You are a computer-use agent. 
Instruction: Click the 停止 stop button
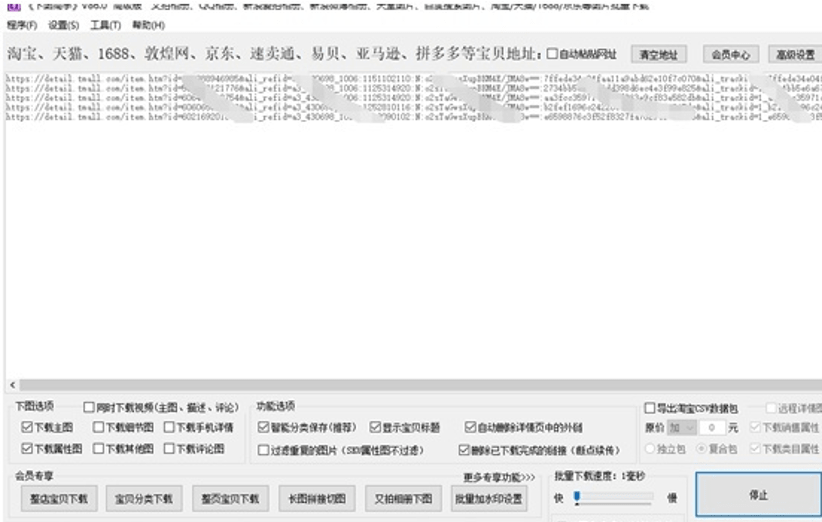(759, 495)
